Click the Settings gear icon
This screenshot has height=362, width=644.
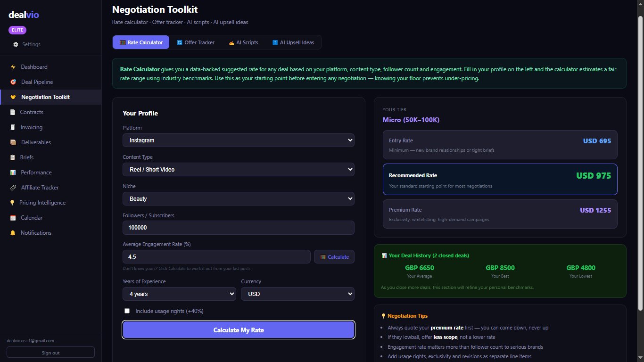(16, 44)
